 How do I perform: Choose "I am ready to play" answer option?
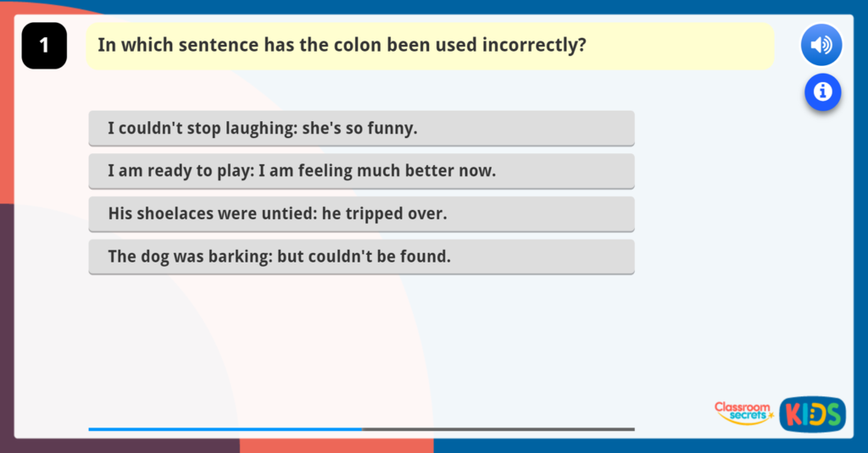pos(361,171)
